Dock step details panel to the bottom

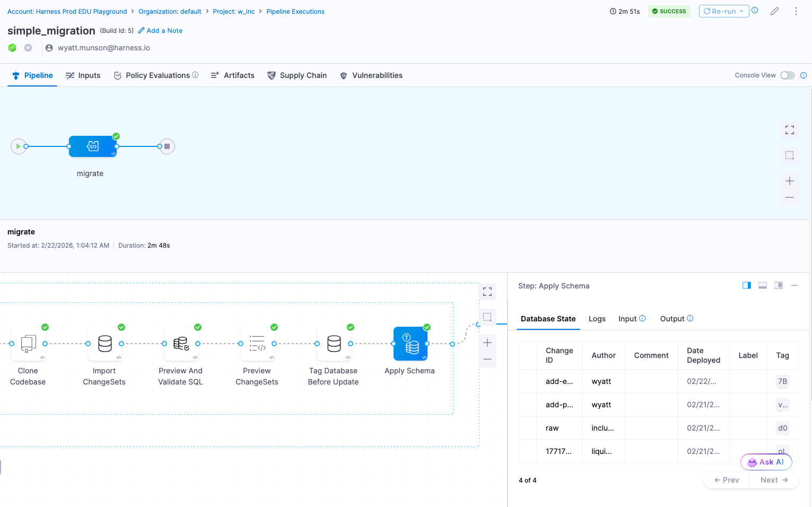763,285
